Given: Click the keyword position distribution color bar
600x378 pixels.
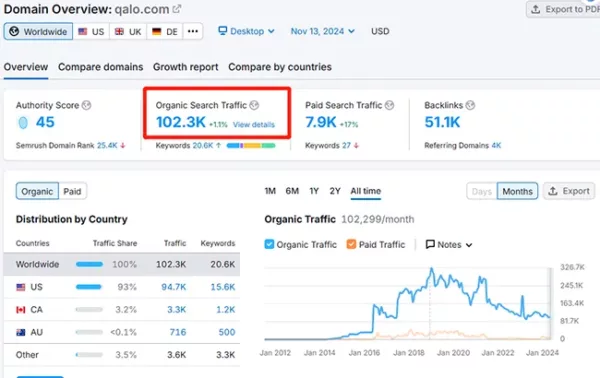Looking at the screenshot, I should click(x=251, y=145).
